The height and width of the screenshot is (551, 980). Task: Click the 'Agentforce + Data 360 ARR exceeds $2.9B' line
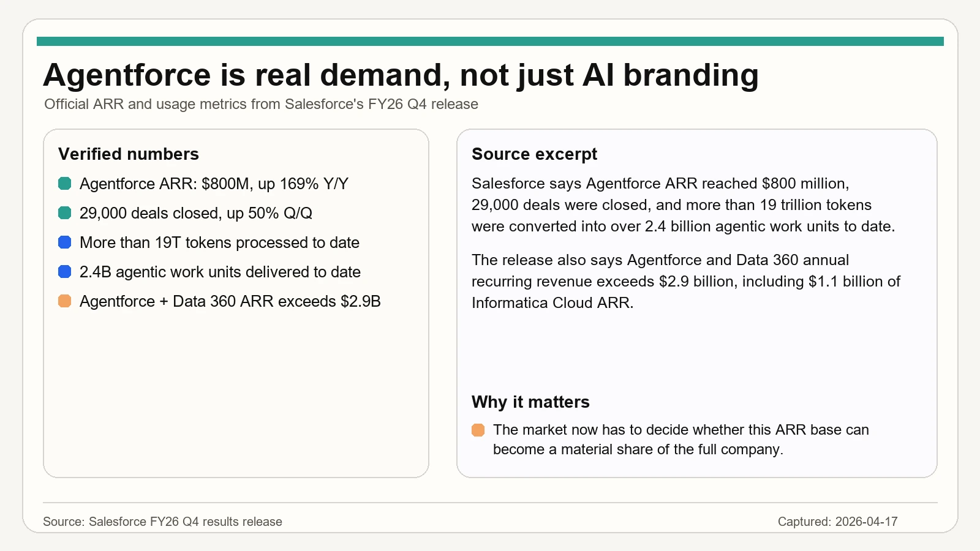pyautogui.click(x=230, y=301)
